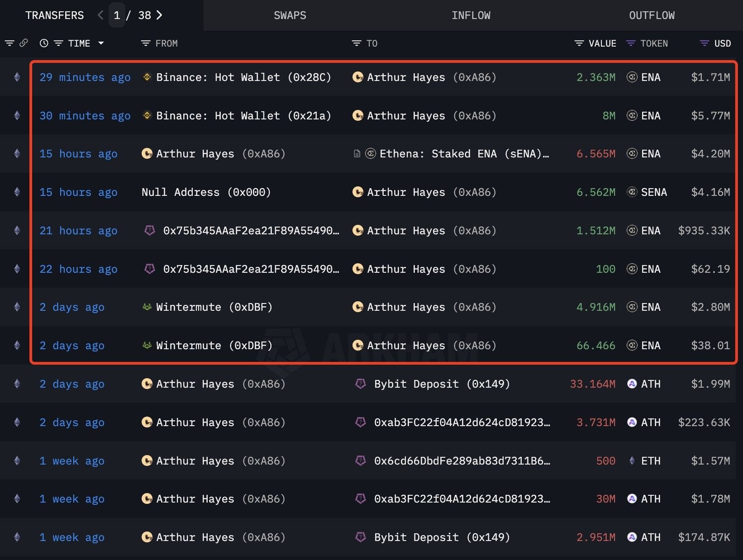The image size is (743, 560).
Task: Click the ATH token icon in 33.164M row
Action: tap(632, 384)
